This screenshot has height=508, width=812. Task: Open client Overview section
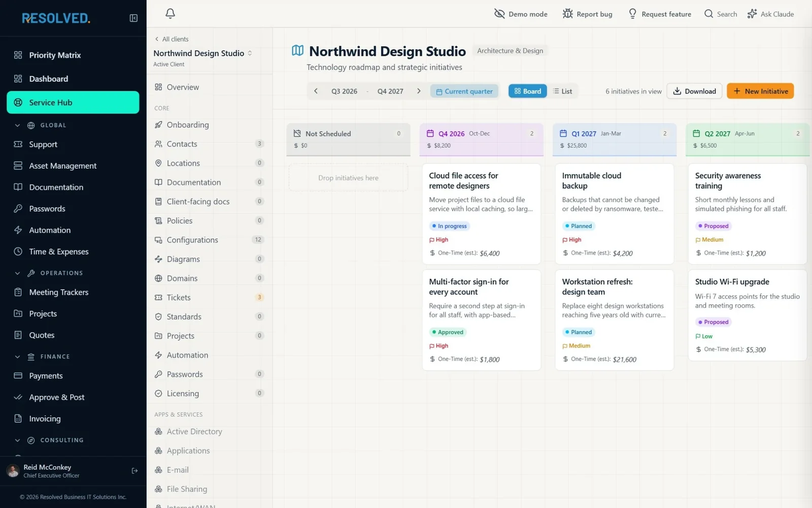209,87
